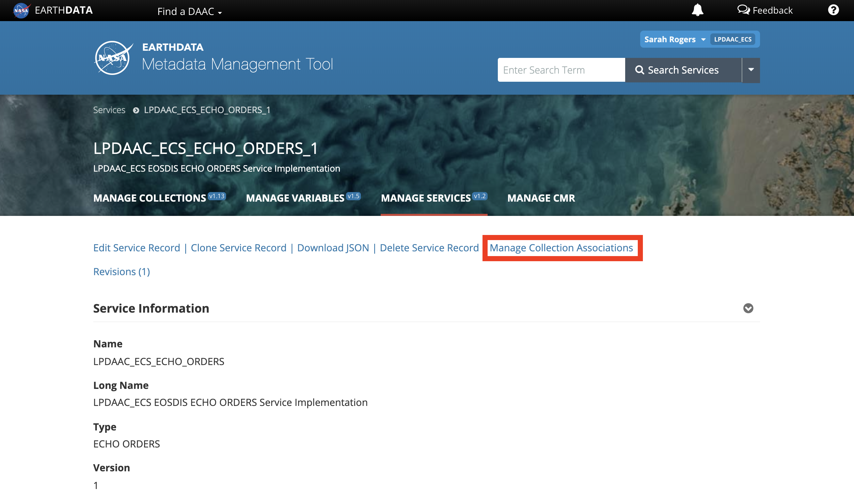The height and width of the screenshot is (504, 854).
Task: Click Delete Service Record link
Action: coord(429,248)
